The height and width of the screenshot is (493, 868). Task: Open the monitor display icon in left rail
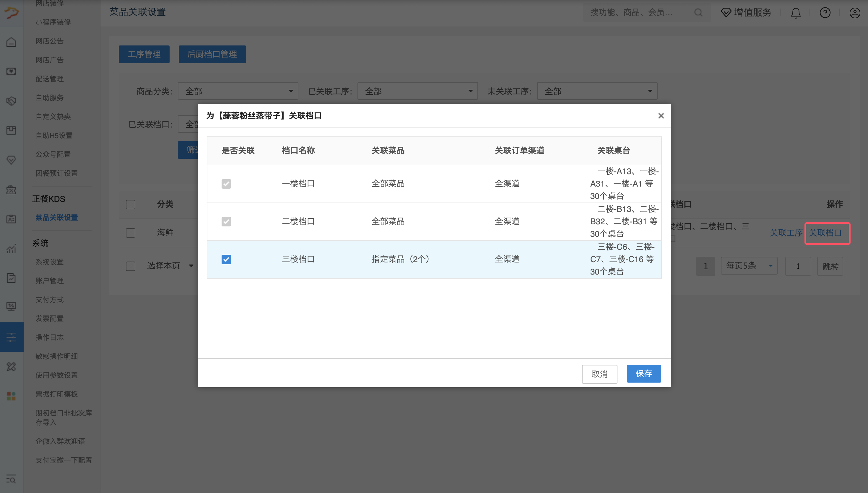click(12, 306)
